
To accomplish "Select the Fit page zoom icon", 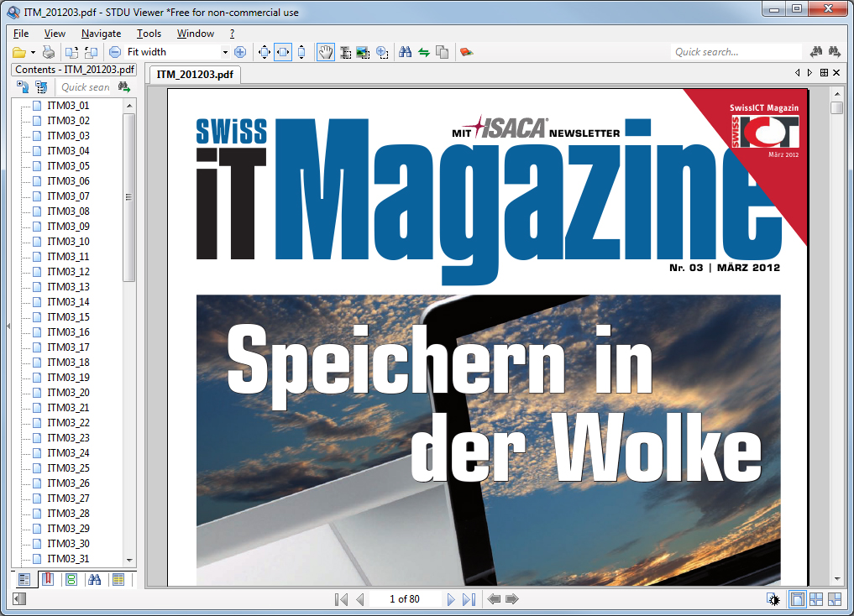I will 265,52.
